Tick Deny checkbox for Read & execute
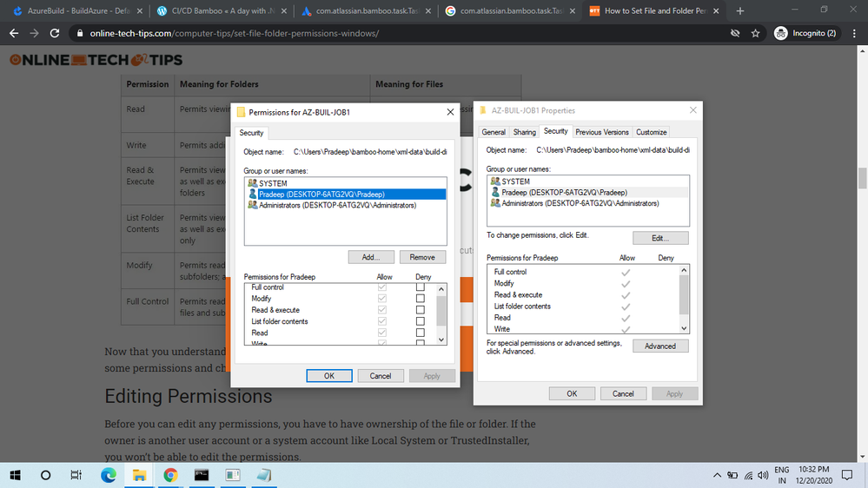868x488 pixels. 421,310
